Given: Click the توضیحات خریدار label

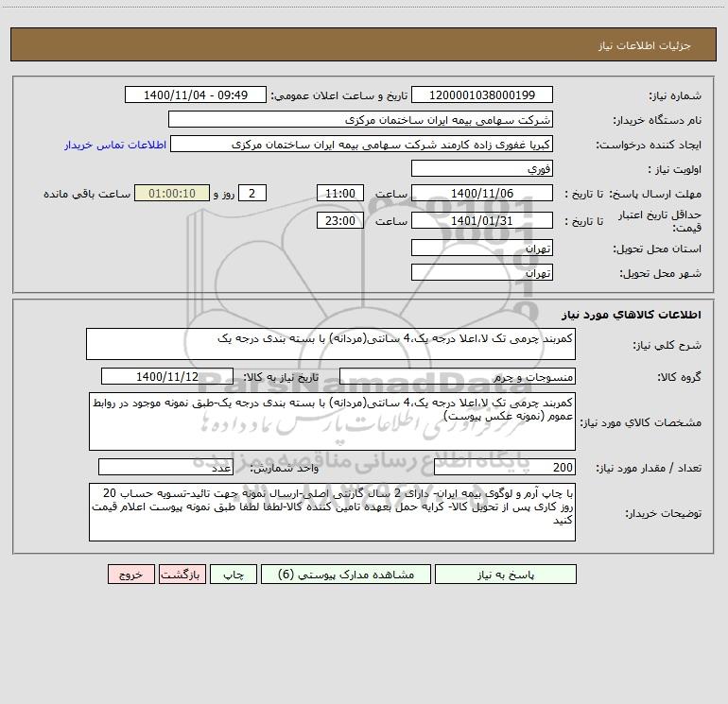Looking at the screenshot, I should pos(664,513).
